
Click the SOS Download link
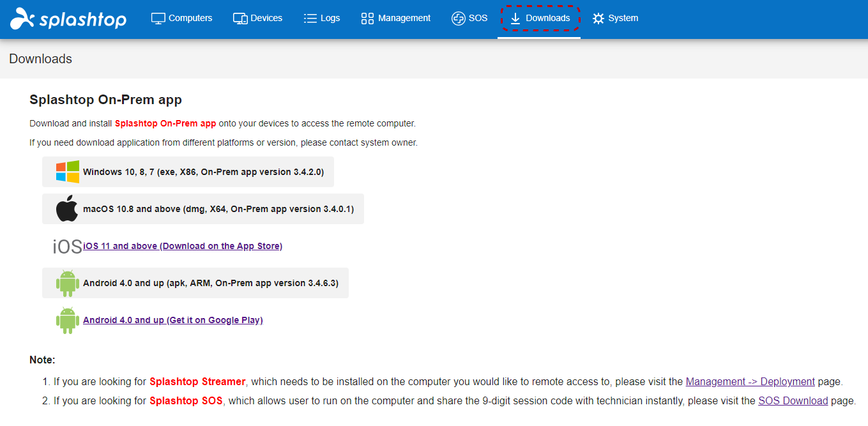point(793,400)
